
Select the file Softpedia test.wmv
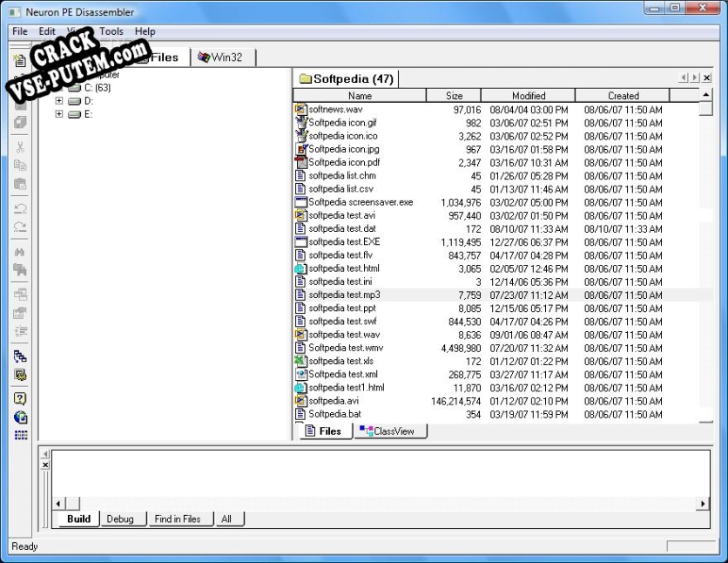pos(346,348)
